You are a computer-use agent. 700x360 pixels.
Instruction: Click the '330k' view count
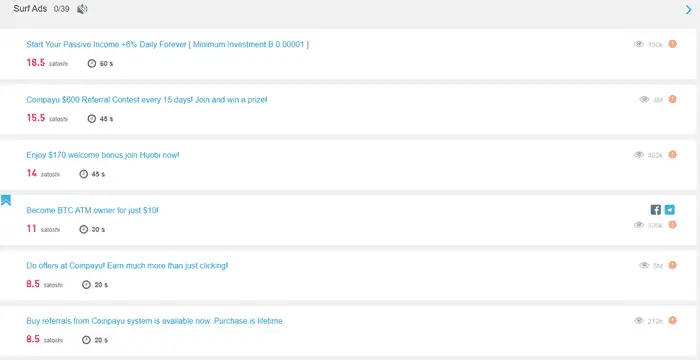(655, 226)
